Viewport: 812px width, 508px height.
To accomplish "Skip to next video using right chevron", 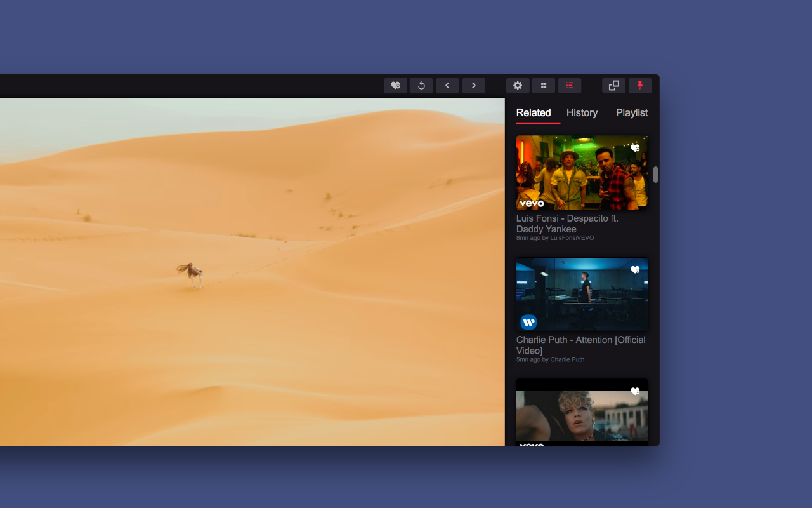I will click(473, 85).
